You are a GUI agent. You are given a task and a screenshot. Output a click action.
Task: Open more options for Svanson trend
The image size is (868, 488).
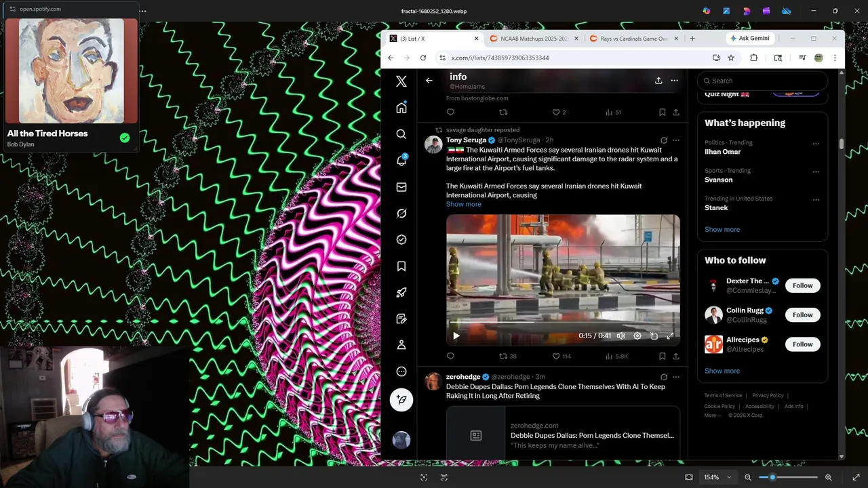[816, 171]
